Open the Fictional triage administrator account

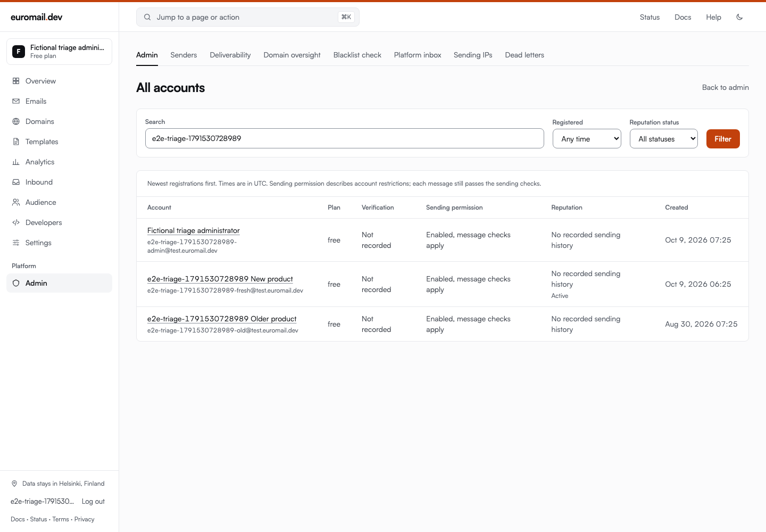click(x=194, y=230)
